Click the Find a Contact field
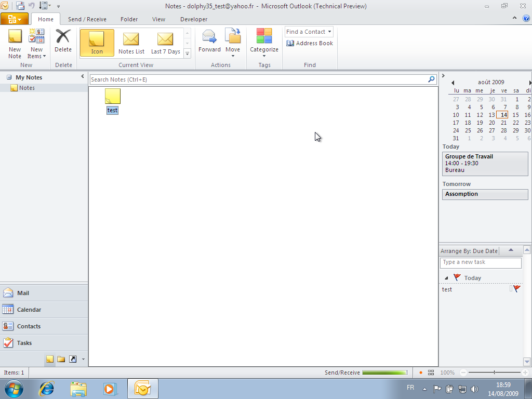 coord(305,32)
